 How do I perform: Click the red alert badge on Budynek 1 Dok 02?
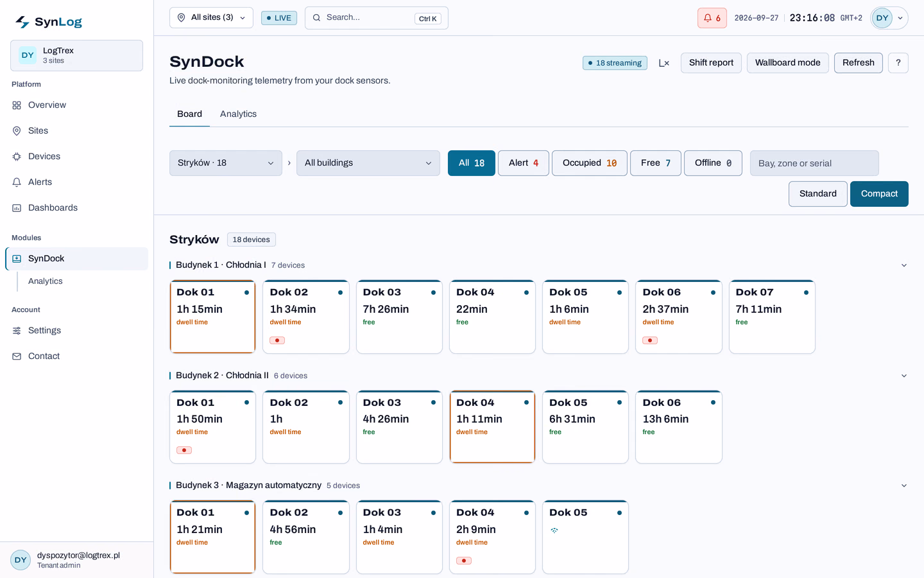(277, 340)
